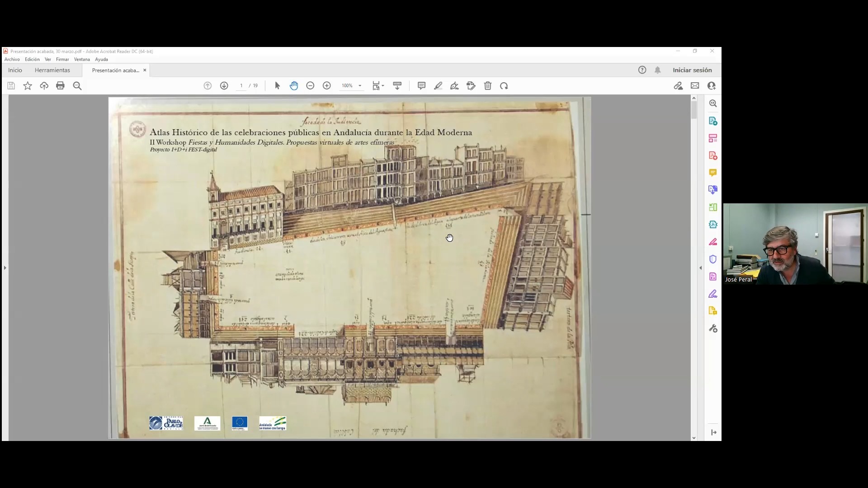Click the stamp tool icon

click(x=471, y=86)
